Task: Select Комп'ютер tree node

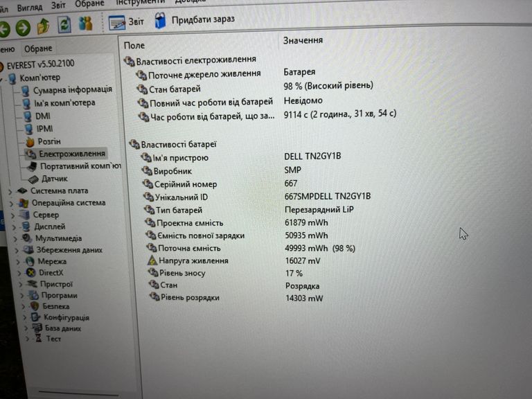Action: click(x=39, y=78)
